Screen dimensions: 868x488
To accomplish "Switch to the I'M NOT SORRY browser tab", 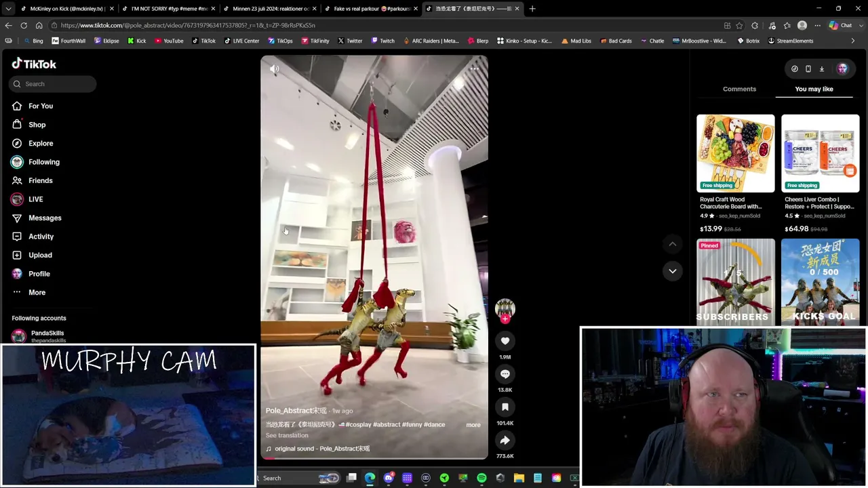I will coord(168,9).
